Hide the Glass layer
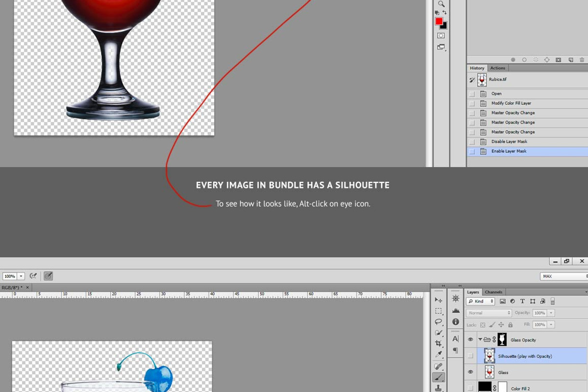 [x=471, y=372]
